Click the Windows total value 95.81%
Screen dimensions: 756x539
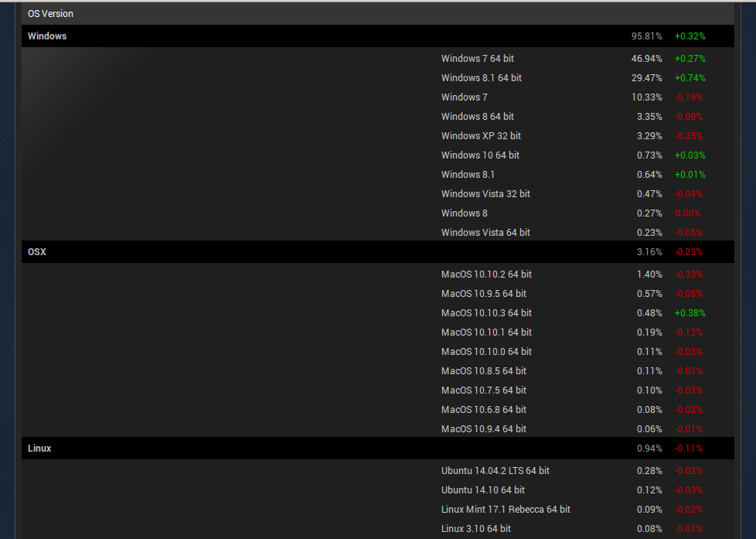pyautogui.click(x=646, y=36)
